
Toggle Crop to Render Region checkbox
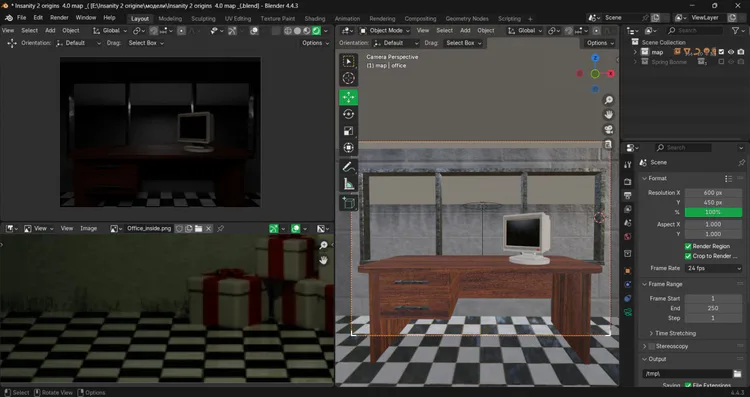click(688, 256)
